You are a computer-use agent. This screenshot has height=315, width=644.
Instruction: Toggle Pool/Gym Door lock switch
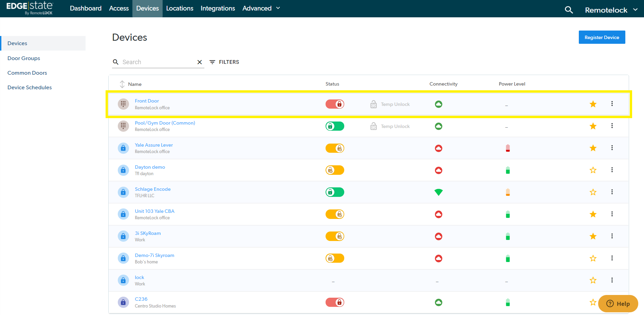coord(335,126)
